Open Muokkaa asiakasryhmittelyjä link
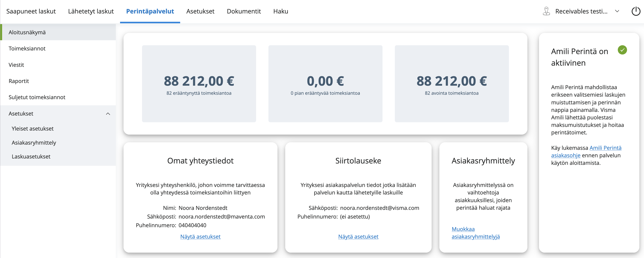The height and width of the screenshot is (258, 644). 475,233
